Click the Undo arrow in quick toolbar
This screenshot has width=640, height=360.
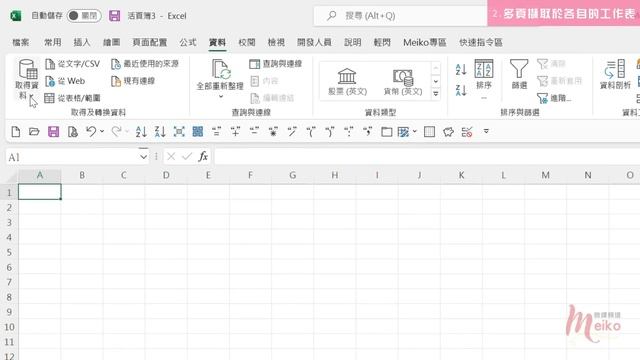(x=91, y=131)
